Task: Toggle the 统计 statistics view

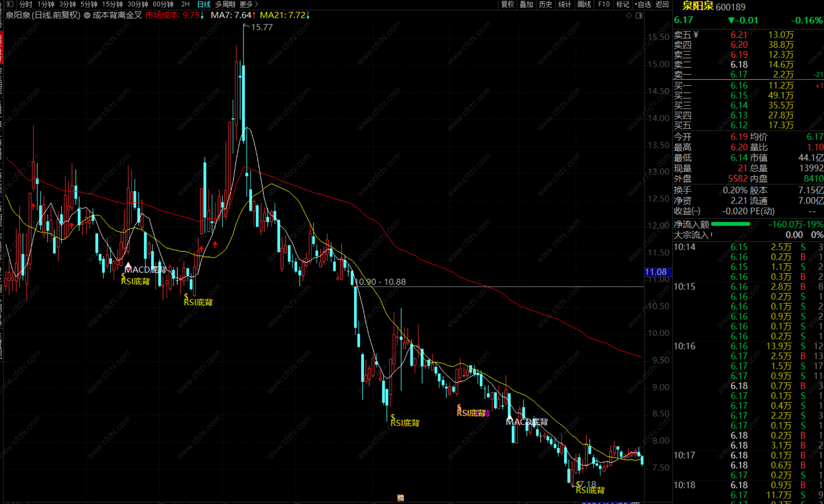Action: (564, 4)
